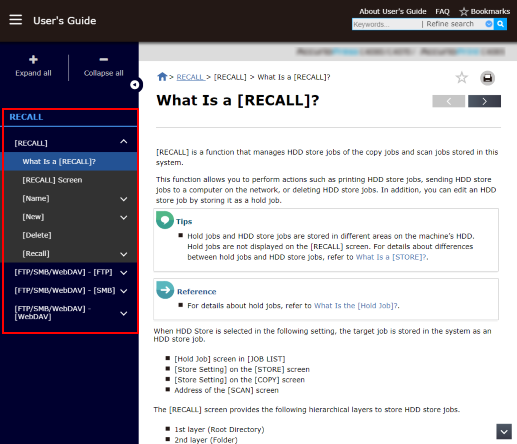Click the Collapse all minus icon

click(x=104, y=60)
